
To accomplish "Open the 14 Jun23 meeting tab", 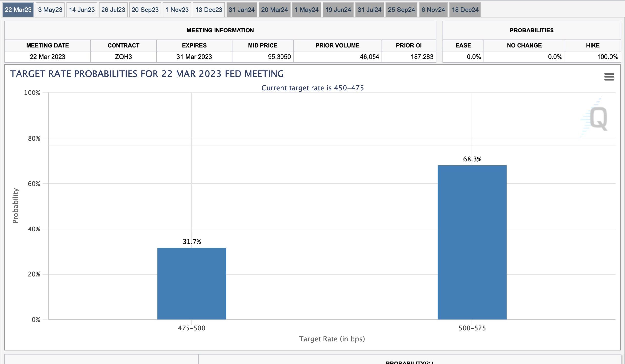I will 82,10.
